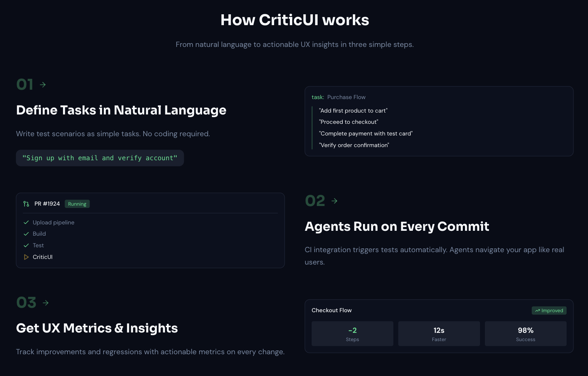Click the "Track improvements and regressions" description
The width and height of the screenshot is (588, 376).
150,352
